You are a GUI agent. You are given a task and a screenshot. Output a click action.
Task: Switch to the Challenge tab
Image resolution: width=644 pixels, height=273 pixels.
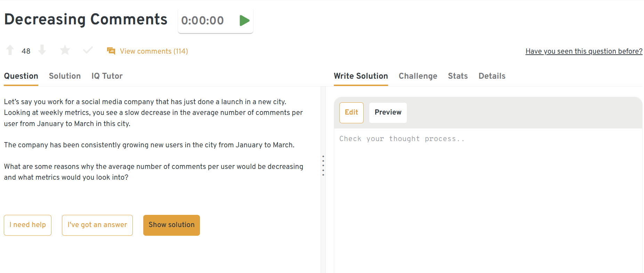(418, 76)
